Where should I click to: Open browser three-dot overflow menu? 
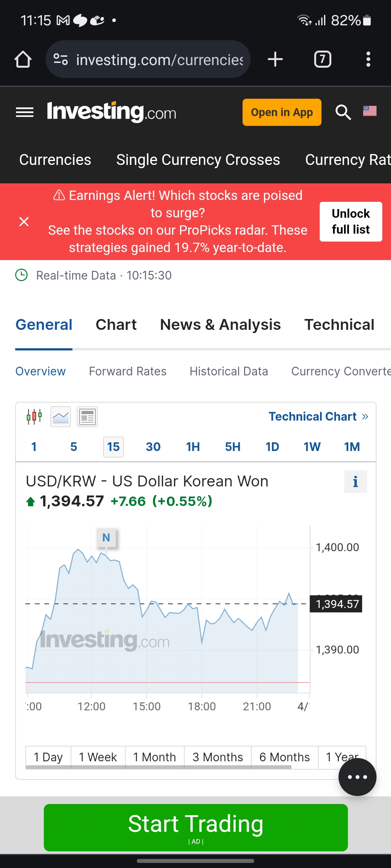(x=368, y=59)
